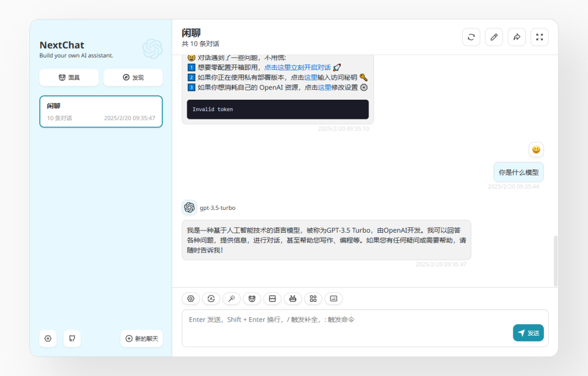Click the timestamp 2025/2/20 09:35:44
The image size is (588, 376).
[x=513, y=186]
